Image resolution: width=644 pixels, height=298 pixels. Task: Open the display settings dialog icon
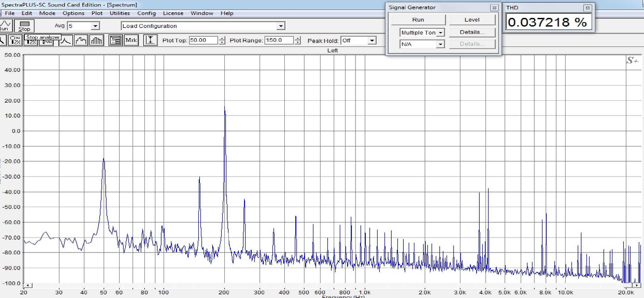click(x=115, y=41)
